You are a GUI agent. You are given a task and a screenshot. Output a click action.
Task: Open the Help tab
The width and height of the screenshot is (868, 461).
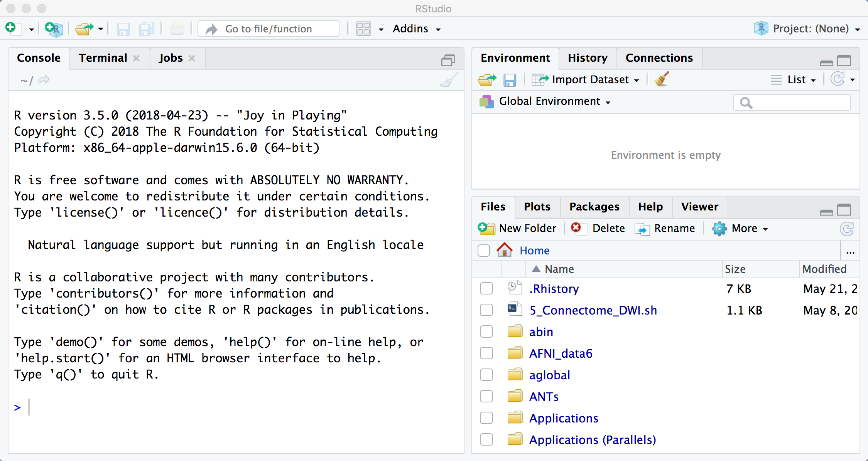(650, 207)
